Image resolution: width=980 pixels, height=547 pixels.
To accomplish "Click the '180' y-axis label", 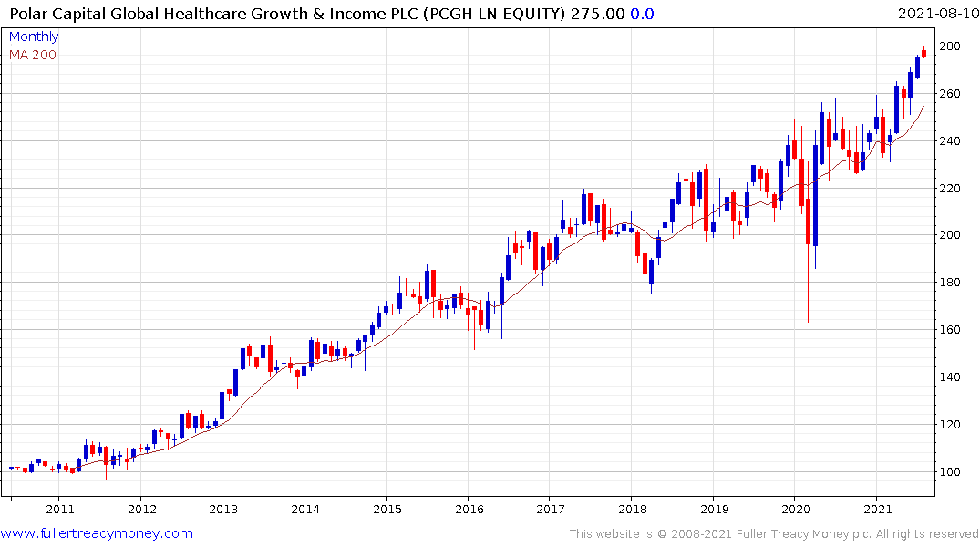I will 949,283.
